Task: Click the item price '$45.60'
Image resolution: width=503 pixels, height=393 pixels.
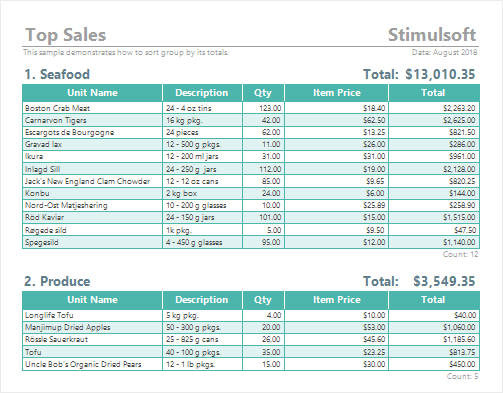Action: pyautogui.click(x=337, y=339)
